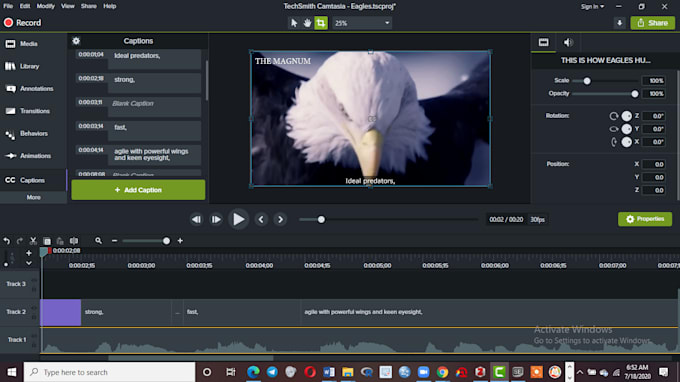Click the Rotation Z dial
This screenshot has height=382, width=680.
tap(627, 116)
